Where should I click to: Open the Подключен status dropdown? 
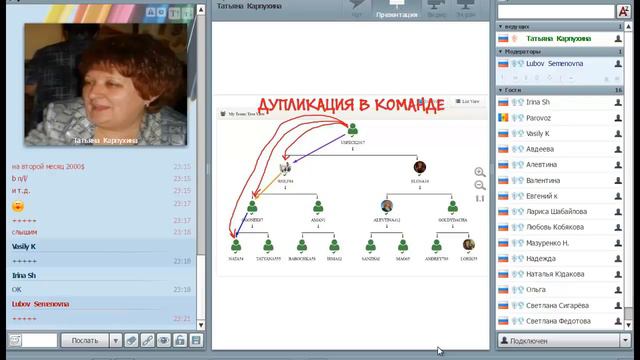(x=625, y=340)
